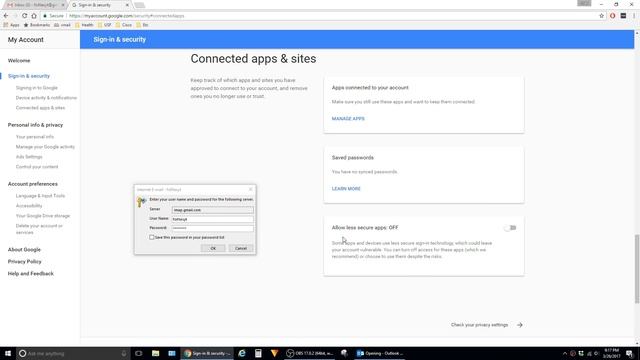
Task: Open Task View from the taskbar
Action: click(139, 353)
